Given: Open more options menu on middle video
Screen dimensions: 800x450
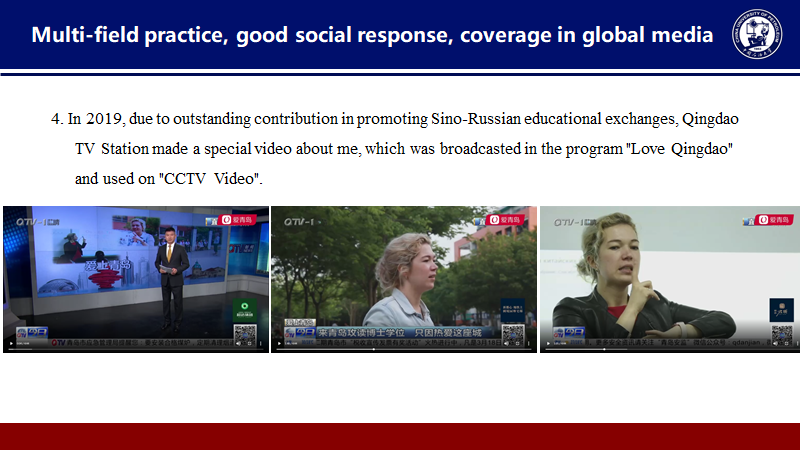Looking at the screenshot, I should tap(529, 345).
